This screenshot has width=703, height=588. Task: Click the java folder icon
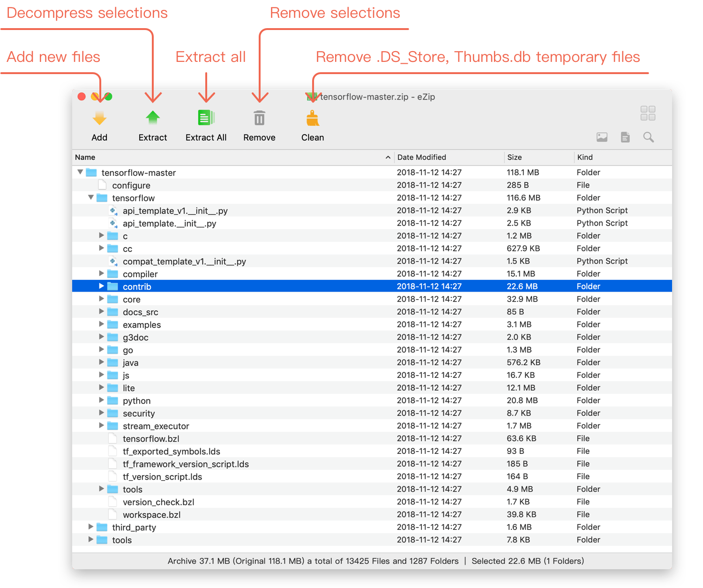coord(112,362)
